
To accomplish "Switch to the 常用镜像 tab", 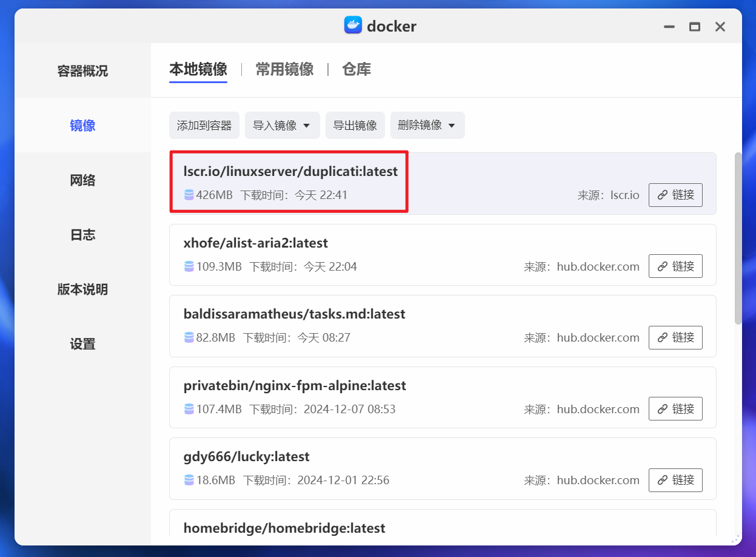I will click(x=284, y=69).
